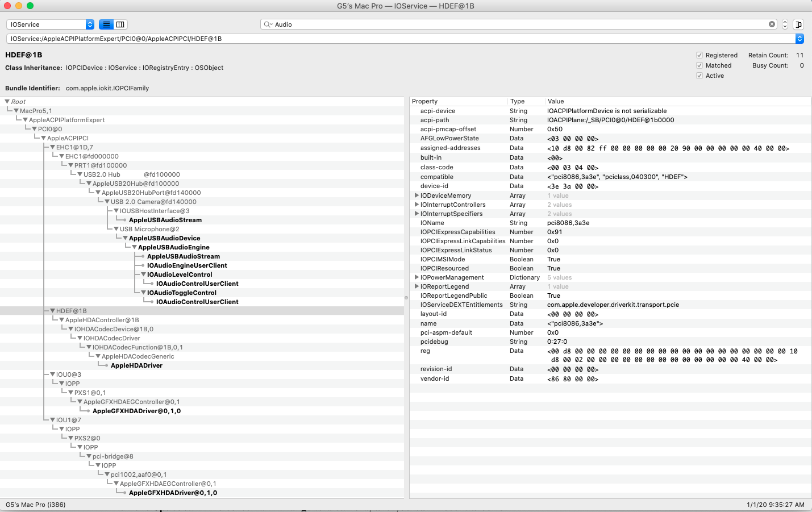Collapse the IOU1@7 node

53,420
